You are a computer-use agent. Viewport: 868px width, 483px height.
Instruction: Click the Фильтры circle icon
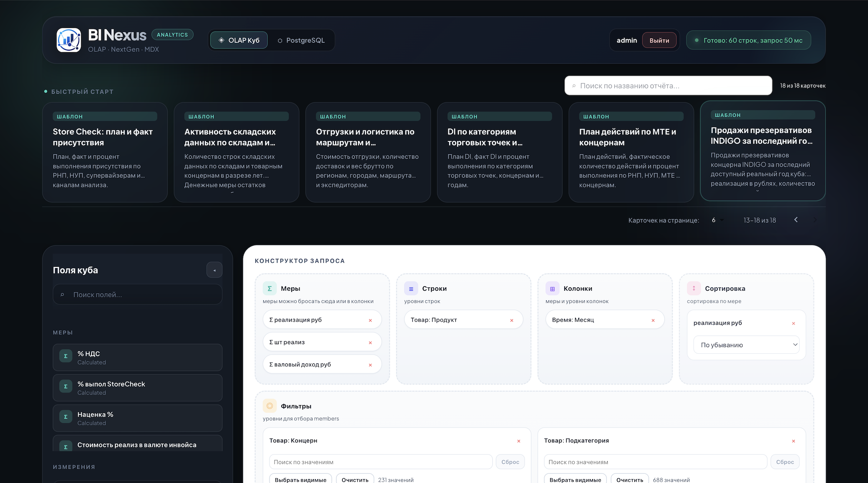point(270,406)
